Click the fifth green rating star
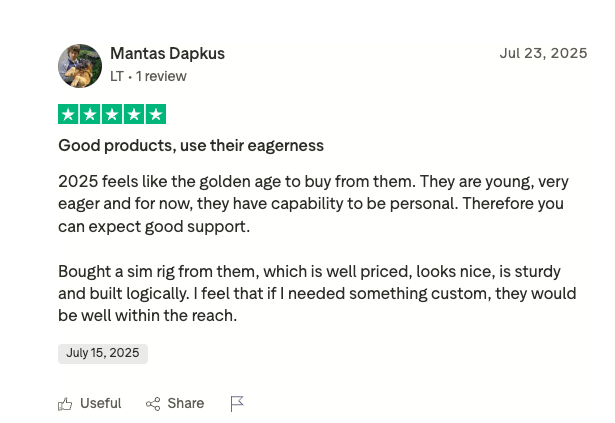 tap(155, 114)
